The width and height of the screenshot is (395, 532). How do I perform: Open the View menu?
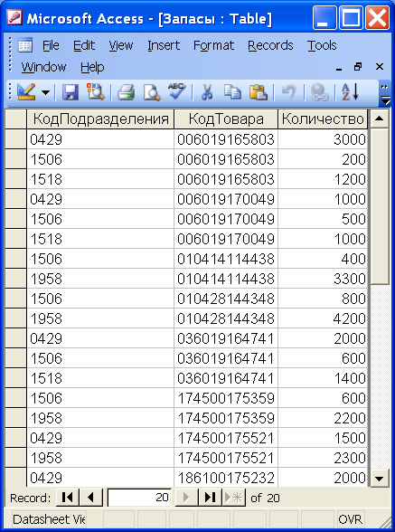[121, 45]
